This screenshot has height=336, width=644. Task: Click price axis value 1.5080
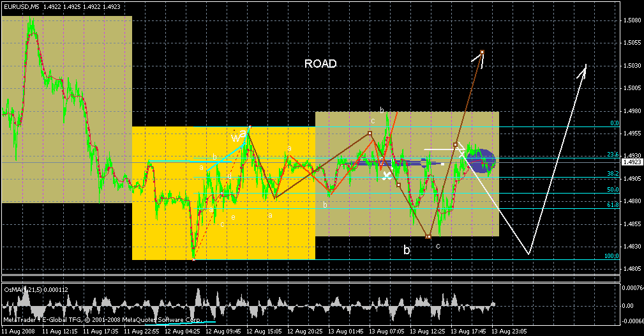click(632, 20)
